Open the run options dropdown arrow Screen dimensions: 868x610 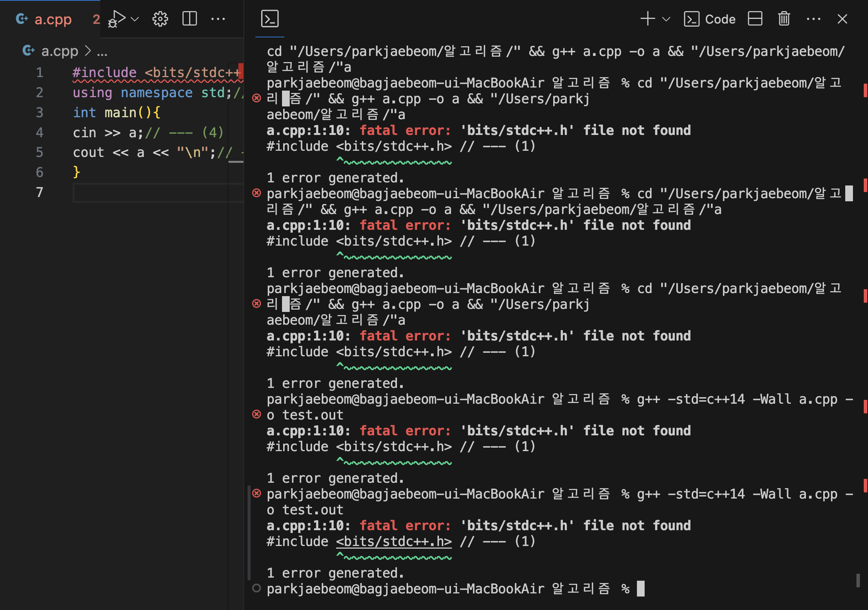(x=135, y=19)
